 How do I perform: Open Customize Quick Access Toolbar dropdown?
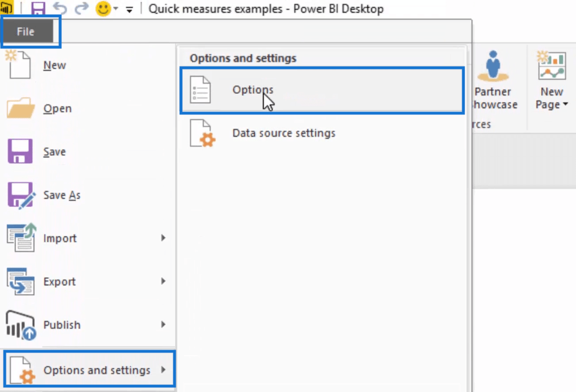[x=129, y=9]
